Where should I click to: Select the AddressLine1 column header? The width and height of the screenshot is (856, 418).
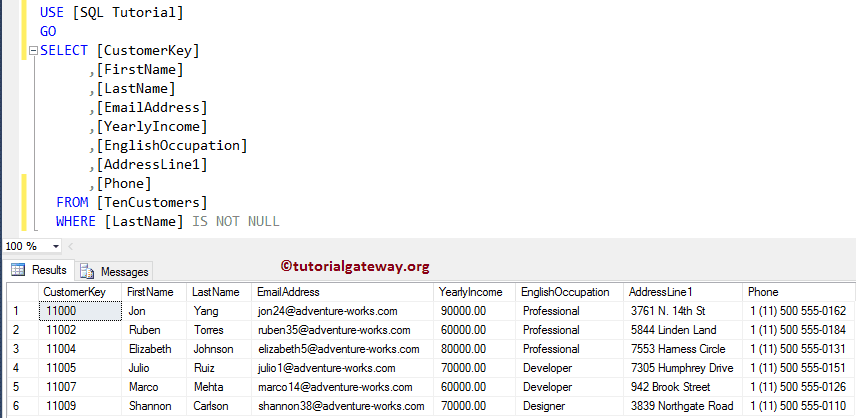click(683, 292)
